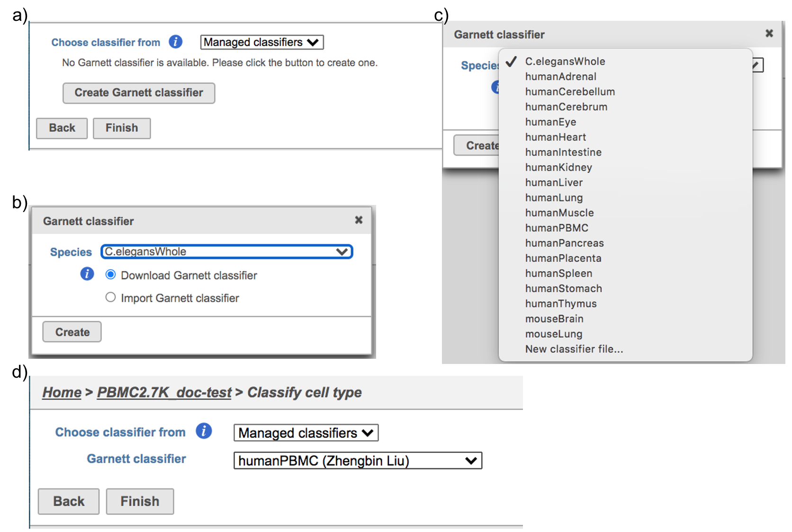Image resolution: width=792 pixels, height=532 pixels.
Task: Choose humanThymus from the species list
Action: pos(560,304)
